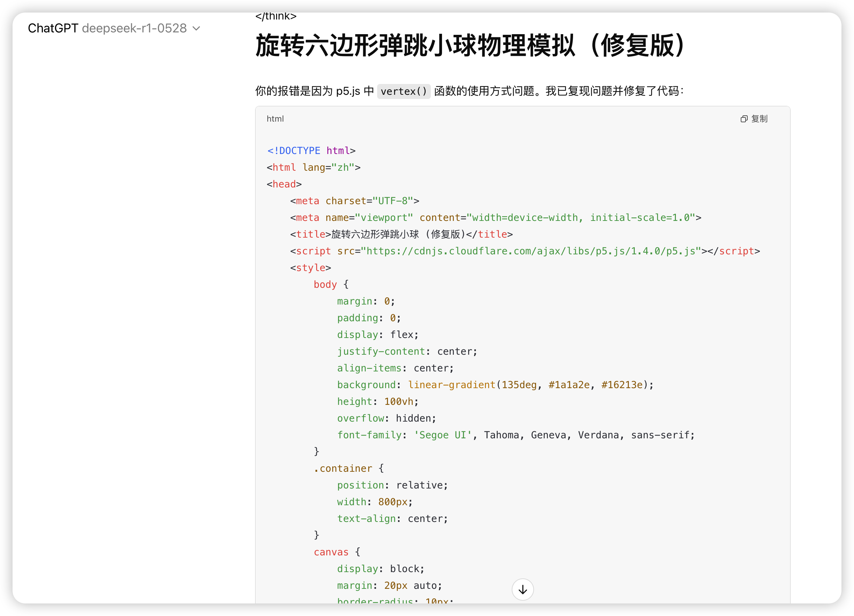Click the ChatGPT title label
The width and height of the screenshot is (854, 616).
[x=53, y=28]
